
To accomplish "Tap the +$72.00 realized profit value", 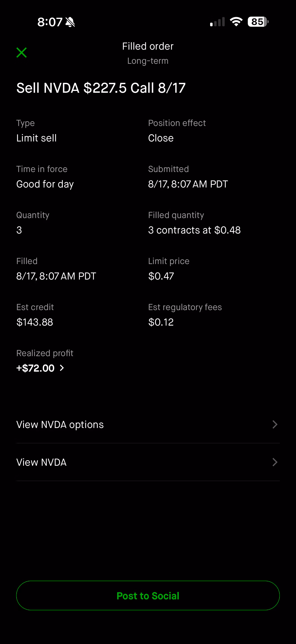I will point(35,368).
